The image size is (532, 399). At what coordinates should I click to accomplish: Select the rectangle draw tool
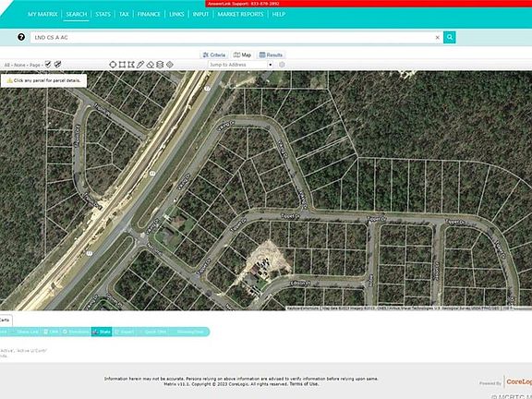click(x=122, y=65)
